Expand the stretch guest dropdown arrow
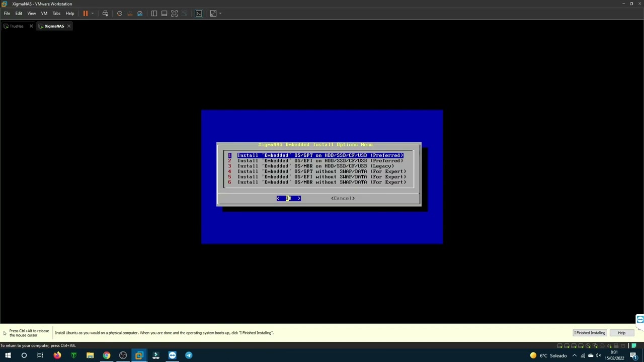644x362 pixels. 220,14
